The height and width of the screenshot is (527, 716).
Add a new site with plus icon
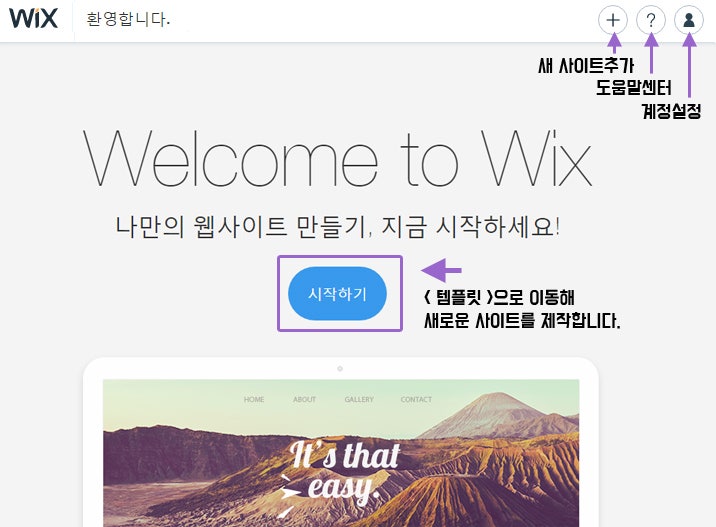tap(613, 20)
